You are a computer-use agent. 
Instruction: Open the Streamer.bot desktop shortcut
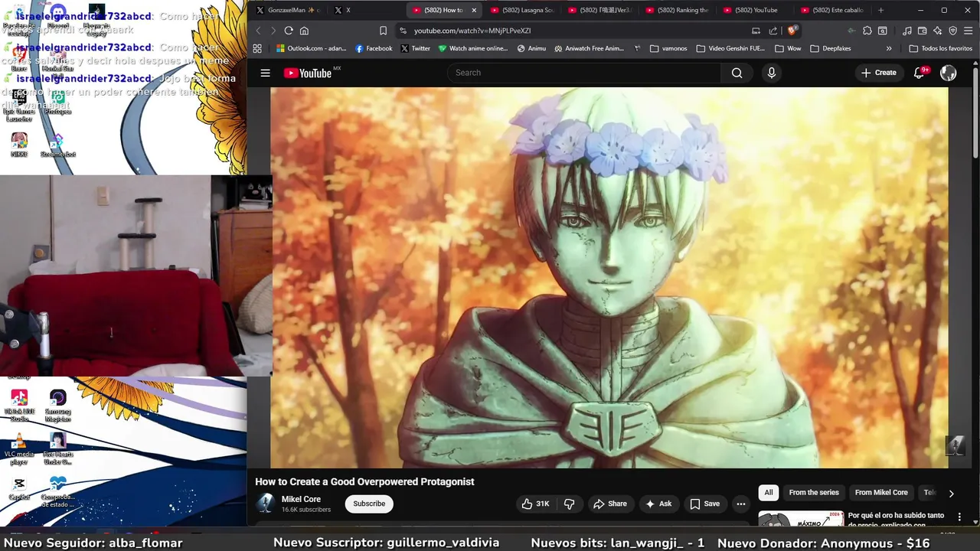pos(57,145)
